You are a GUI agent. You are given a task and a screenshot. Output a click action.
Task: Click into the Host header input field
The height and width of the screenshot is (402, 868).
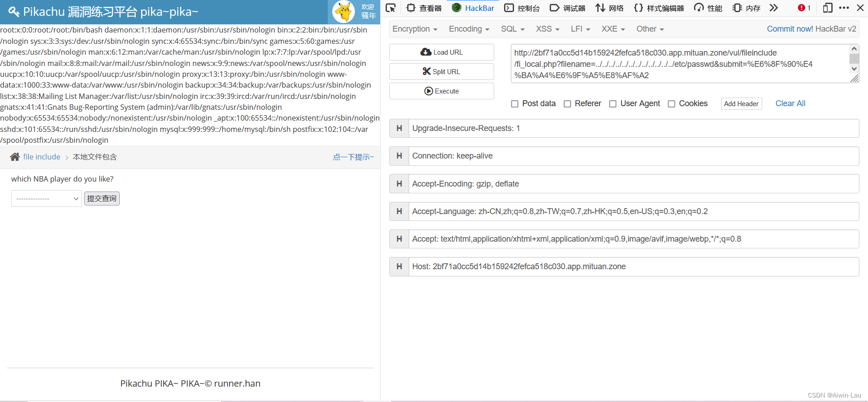click(633, 266)
